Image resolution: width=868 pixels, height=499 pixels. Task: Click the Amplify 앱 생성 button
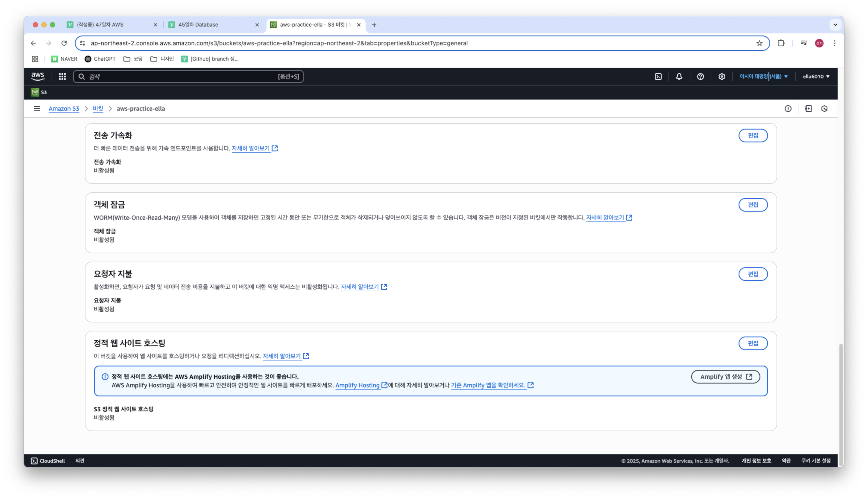725,377
